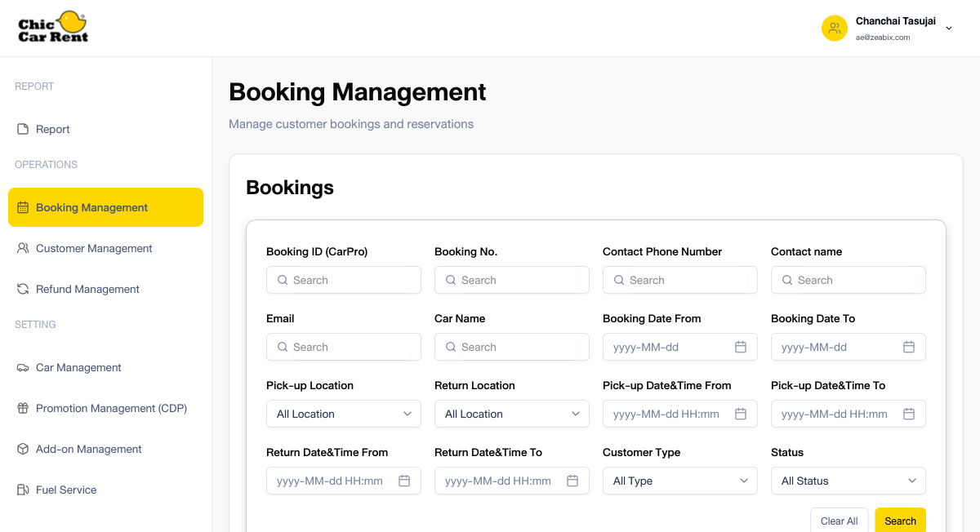Screen dimensions: 980x532
Task: Click the Booking Date To date field
Action: click(849, 347)
